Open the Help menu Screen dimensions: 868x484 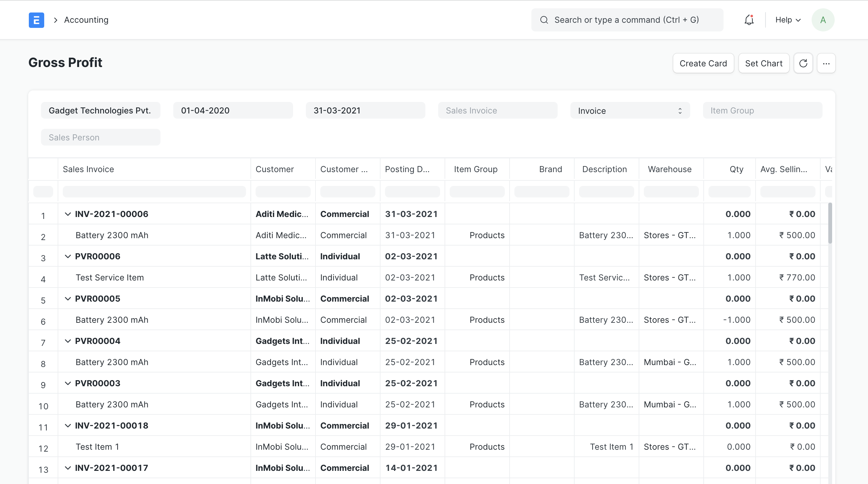coord(788,20)
